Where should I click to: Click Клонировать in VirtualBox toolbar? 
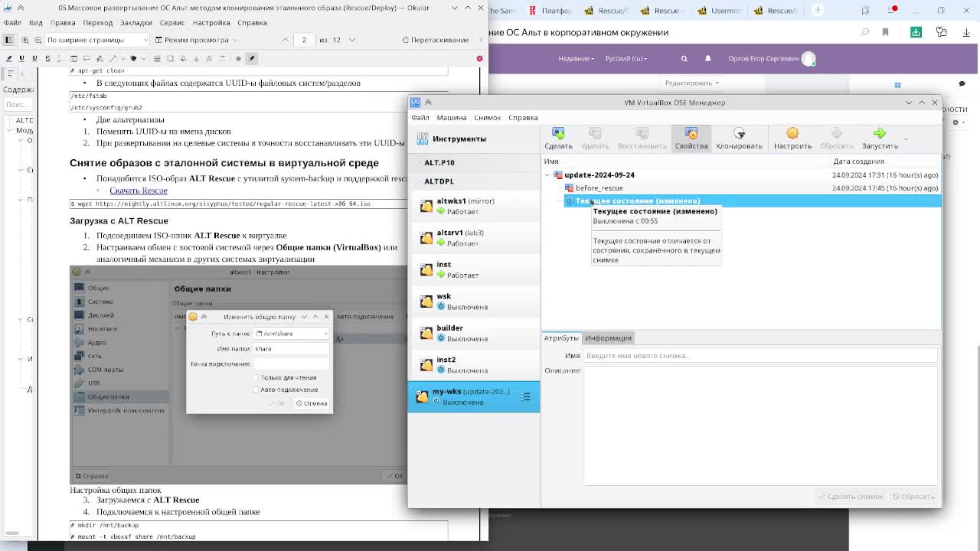coord(739,139)
